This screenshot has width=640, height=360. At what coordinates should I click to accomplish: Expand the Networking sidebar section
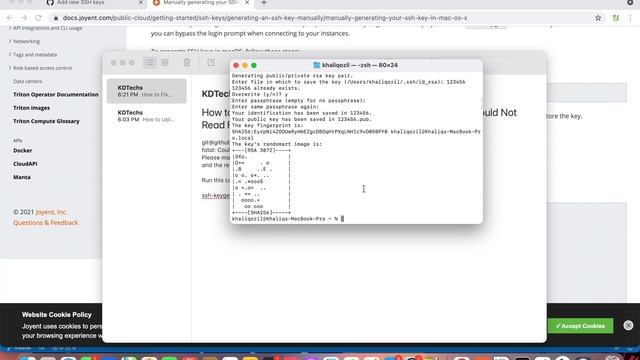click(x=24, y=41)
